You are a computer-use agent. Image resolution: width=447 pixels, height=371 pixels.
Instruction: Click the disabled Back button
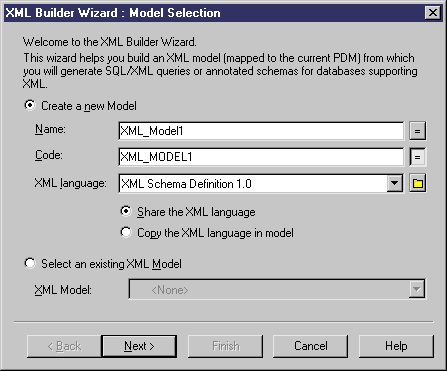click(x=64, y=346)
